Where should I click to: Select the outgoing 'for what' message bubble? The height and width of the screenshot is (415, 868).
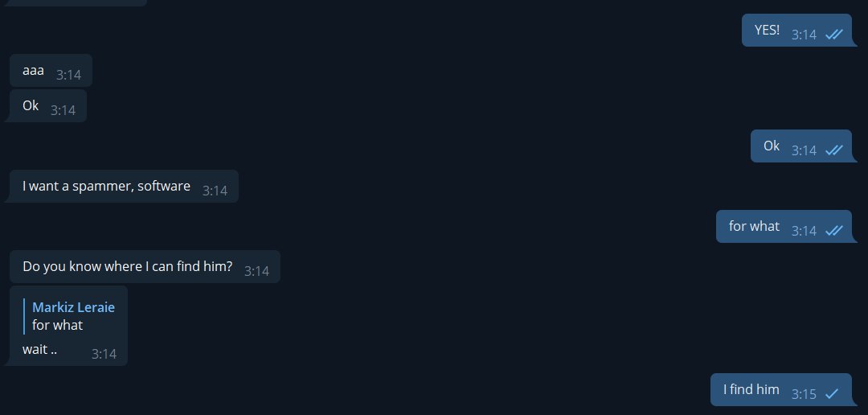[787, 227]
